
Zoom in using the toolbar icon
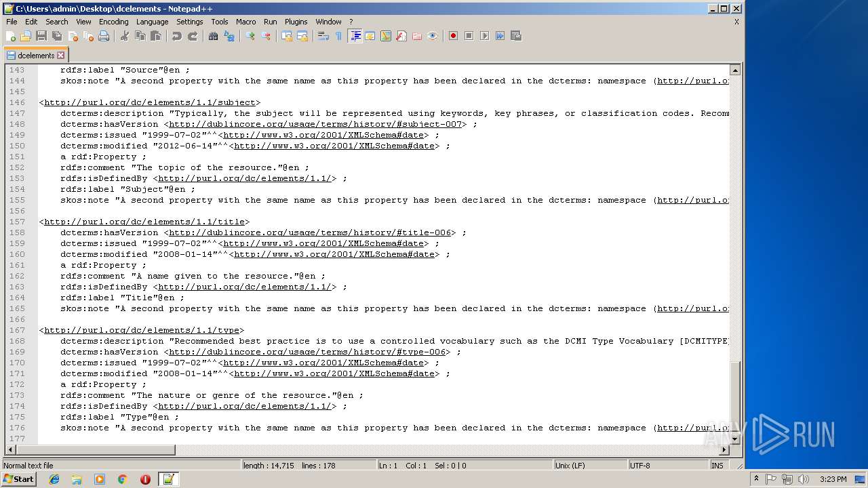tap(250, 36)
